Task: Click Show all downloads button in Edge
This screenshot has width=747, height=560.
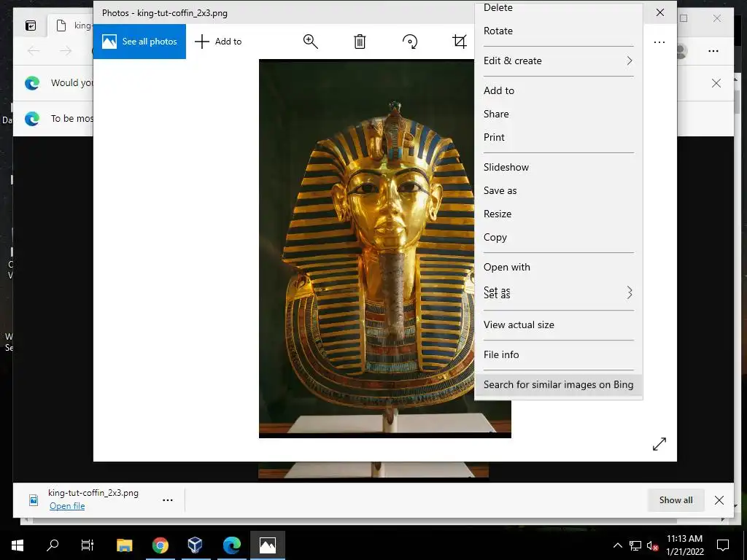Action: pos(676,500)
